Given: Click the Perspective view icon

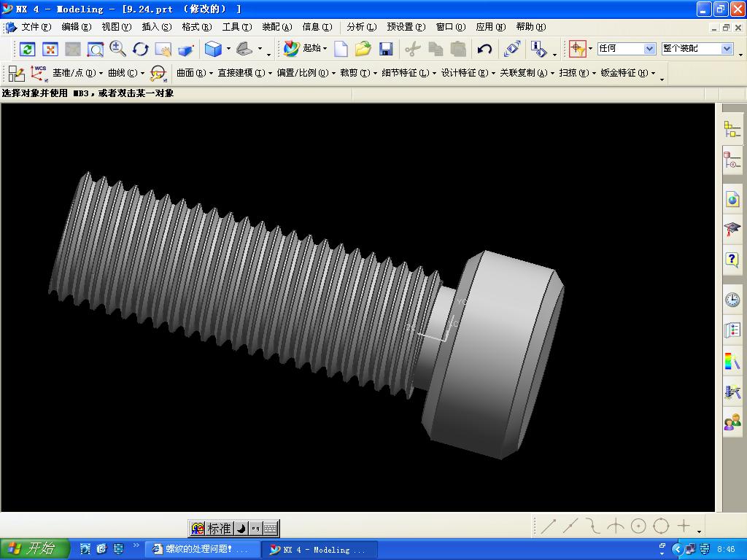Looking at the screenshot, I should point(186,50).
